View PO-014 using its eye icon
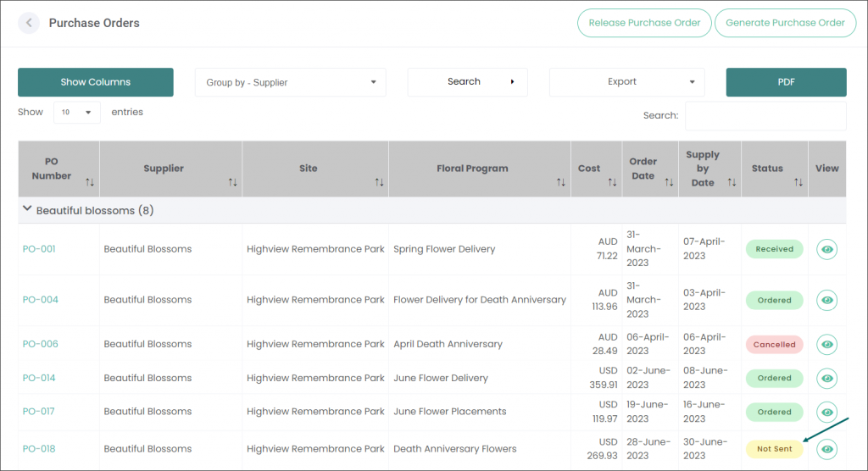This screenshot has height=471, width=868. click(x=827, y=379)
